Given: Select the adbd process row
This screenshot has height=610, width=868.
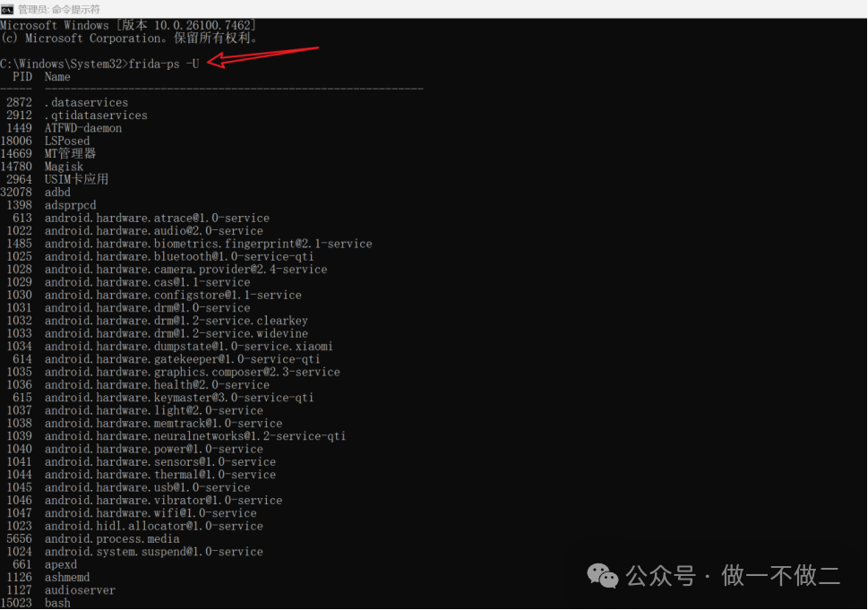Looking at the screenshot, I should (x=36, y=192).
